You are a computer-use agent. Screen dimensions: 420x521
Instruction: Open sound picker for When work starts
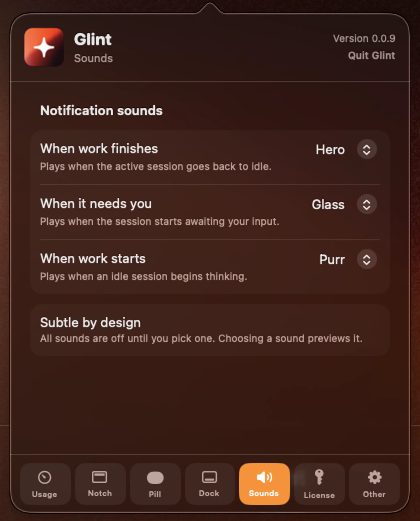367,259
